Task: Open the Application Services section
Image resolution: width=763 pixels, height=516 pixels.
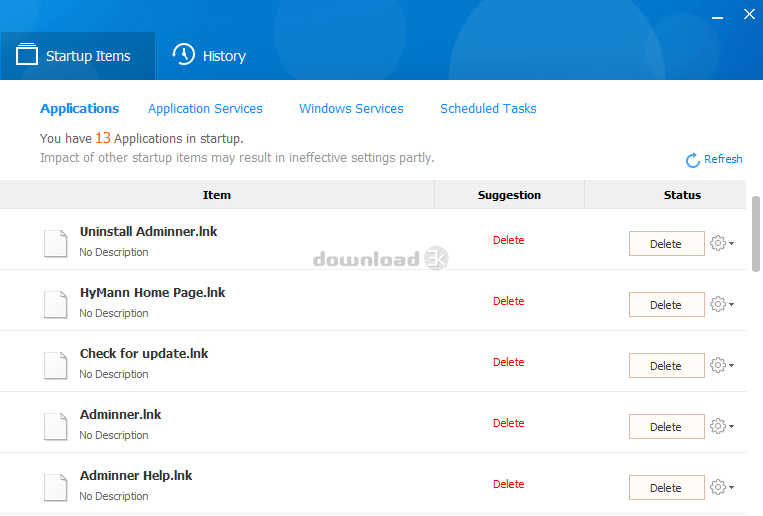Action: 205,109
